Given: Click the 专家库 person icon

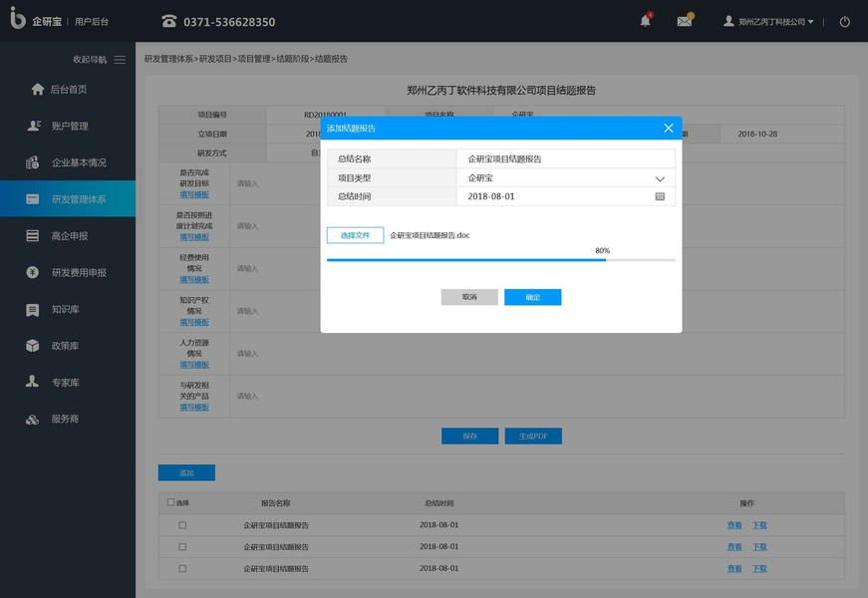Looking at the screenshot, I should 32,382.
